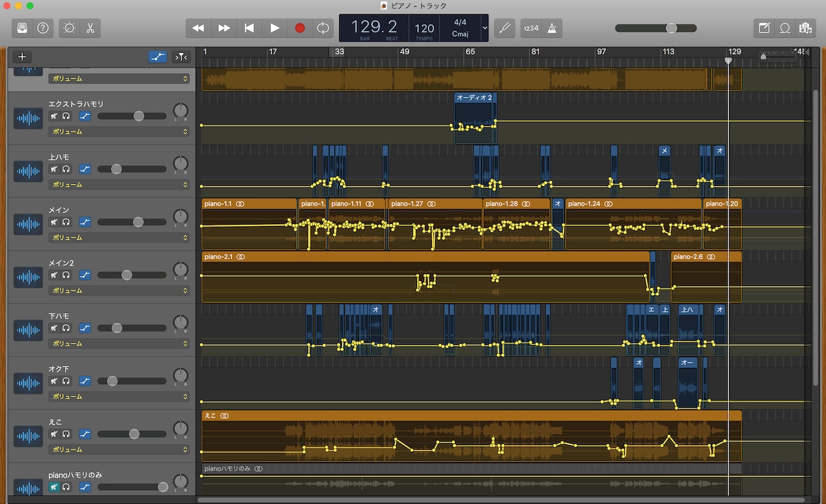This screenshot has height=504, width=826.
Task: Toggle the metronome click
Action: [552, 28]
